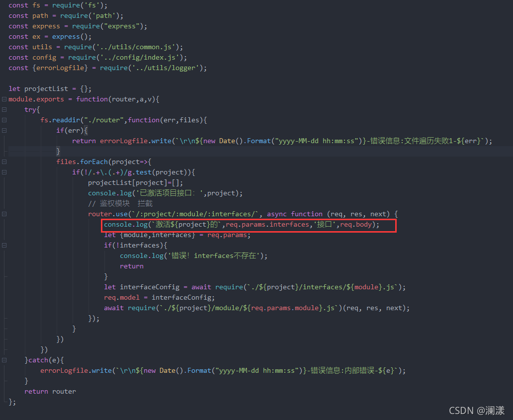Collapse fold marker at the g.test(project) if line
Screen dimensions: 513x420
(x=4, y=172)
